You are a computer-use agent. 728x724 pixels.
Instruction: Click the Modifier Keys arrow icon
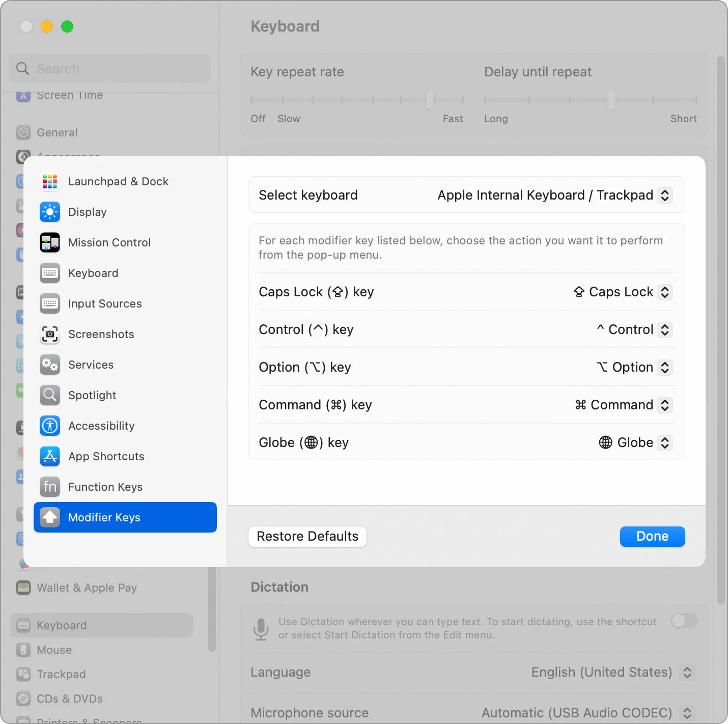tap(50, 517)
